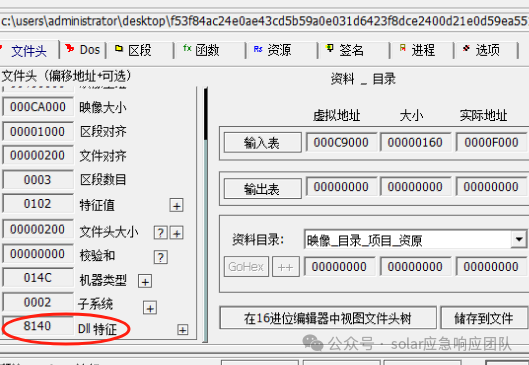The image size is (529, 365).
Task: Expand plus button next to 文件头大小
Action: tap(176, 233)
